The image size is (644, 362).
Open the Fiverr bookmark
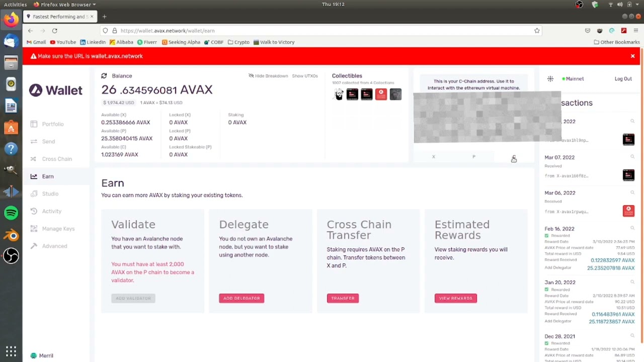[x=147, y=42]
